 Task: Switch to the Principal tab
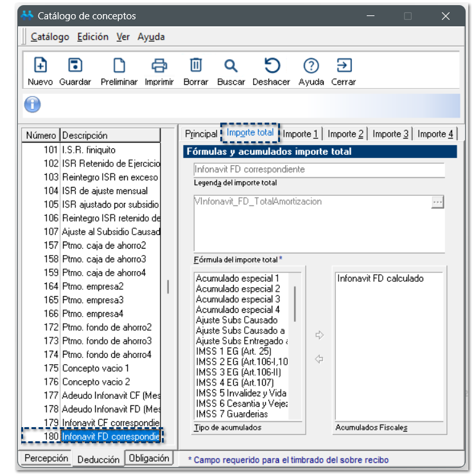click(201, 134)
